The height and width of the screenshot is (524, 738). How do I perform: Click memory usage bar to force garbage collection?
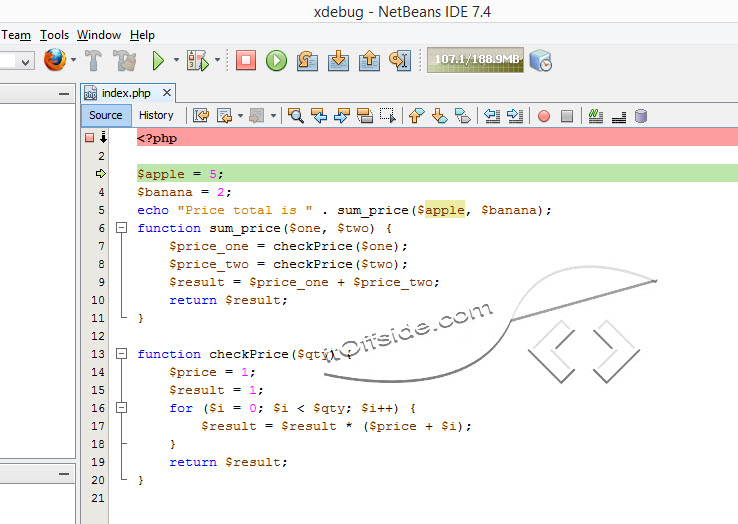click(475, 60)
